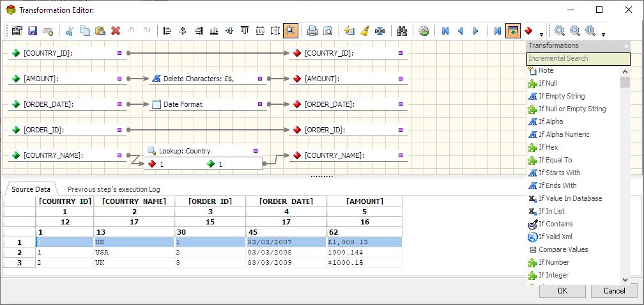The height and width of the screenshot is (305, 644).
Task: Open transformation properties from the toolbar
Action: pyautogui.click(x=17, y=31)
